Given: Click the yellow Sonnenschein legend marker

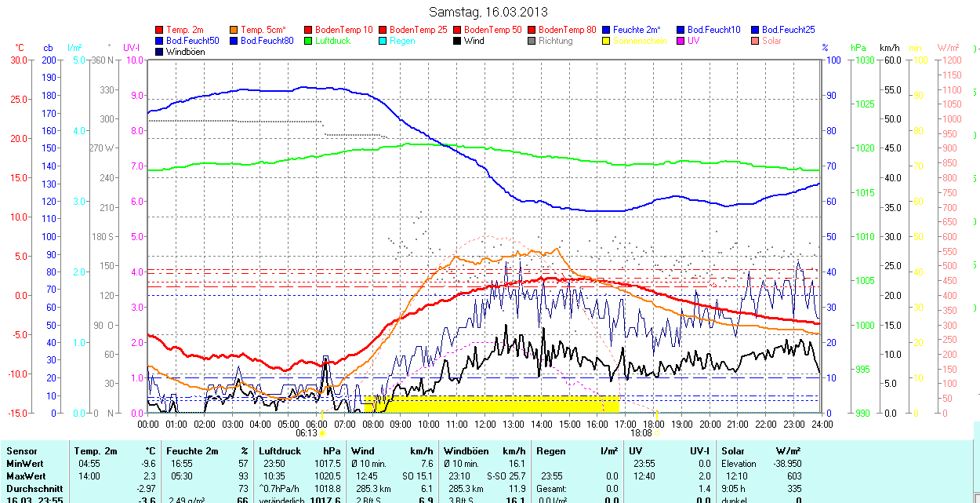Looking at the screenshot, I should (607, 41).
